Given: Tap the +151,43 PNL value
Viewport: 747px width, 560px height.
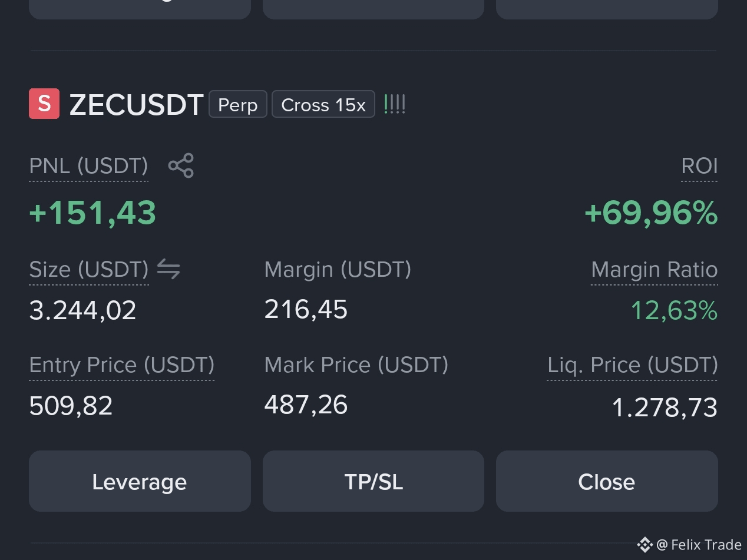Looking at the screenshot, I should point(92,213).
